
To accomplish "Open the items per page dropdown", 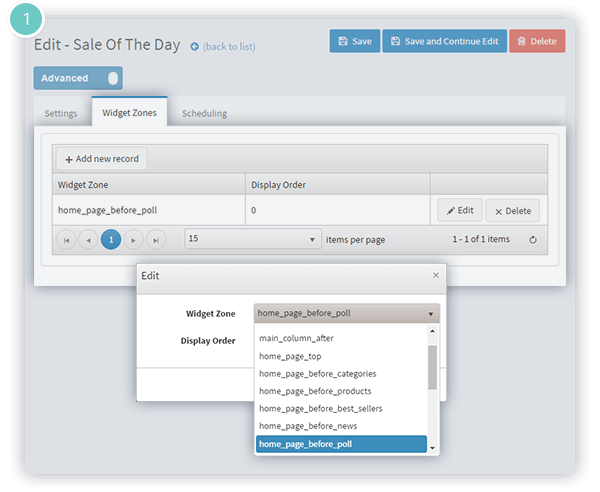I will [253, 239].
